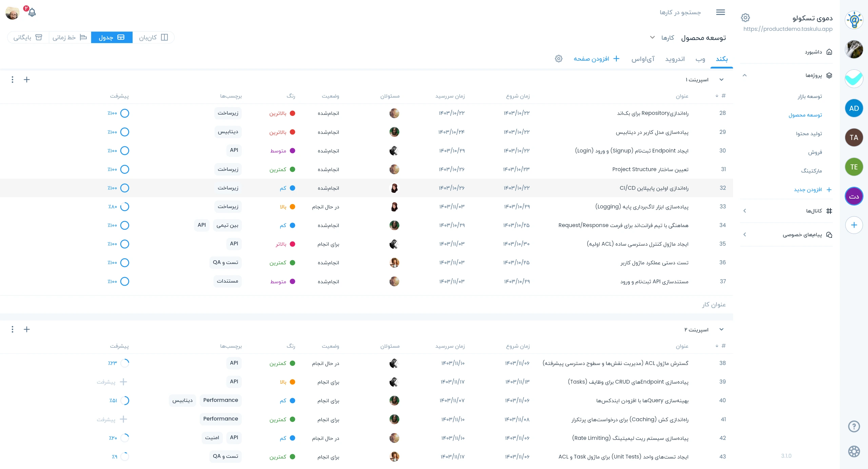Switch to the کان‌بان view
868x469 pixels.
(x=153, y=37)
